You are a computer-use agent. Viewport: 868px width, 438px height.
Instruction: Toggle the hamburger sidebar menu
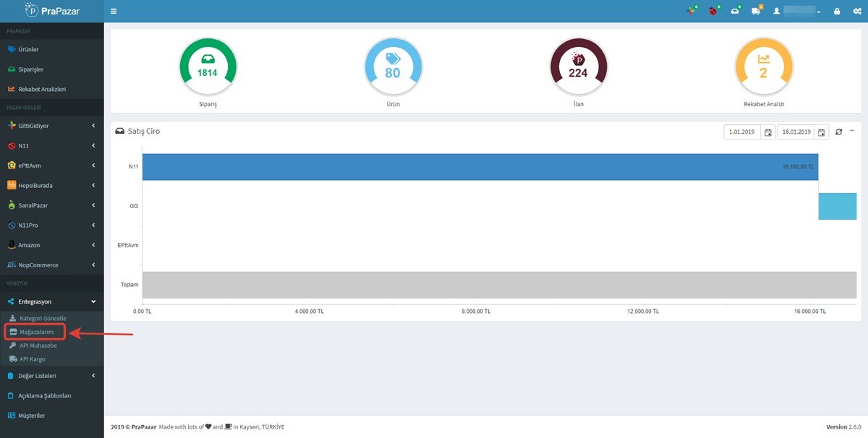tap(114, 12)
